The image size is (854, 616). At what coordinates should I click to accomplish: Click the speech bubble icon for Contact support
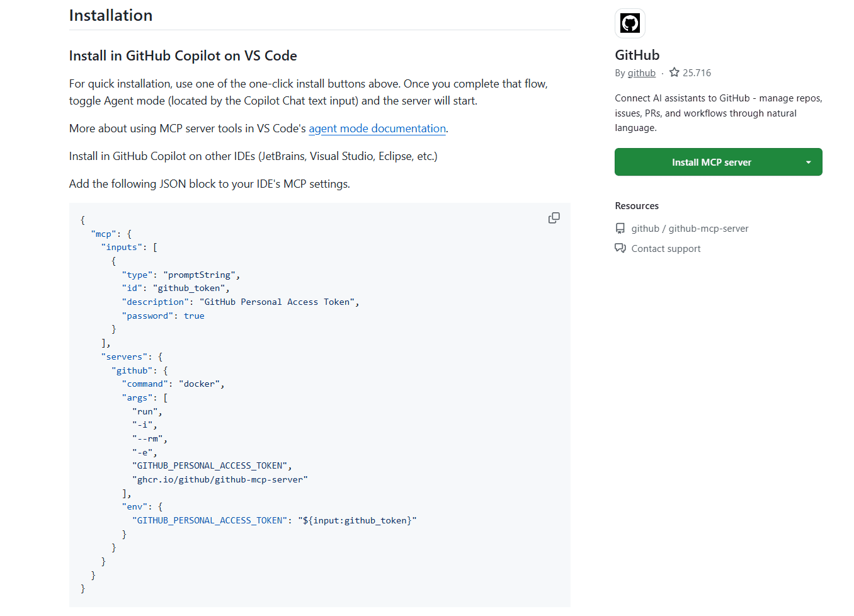coord(620,248)
